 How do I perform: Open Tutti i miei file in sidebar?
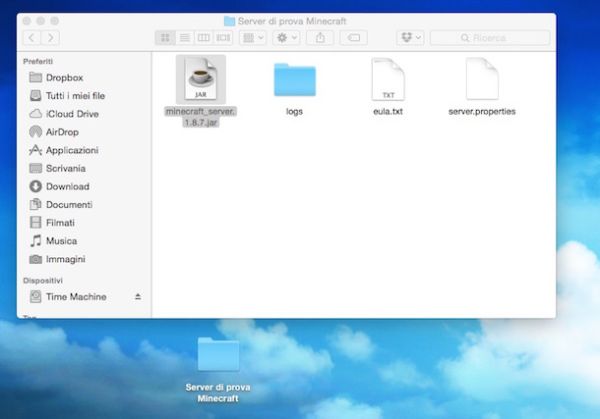84,96
